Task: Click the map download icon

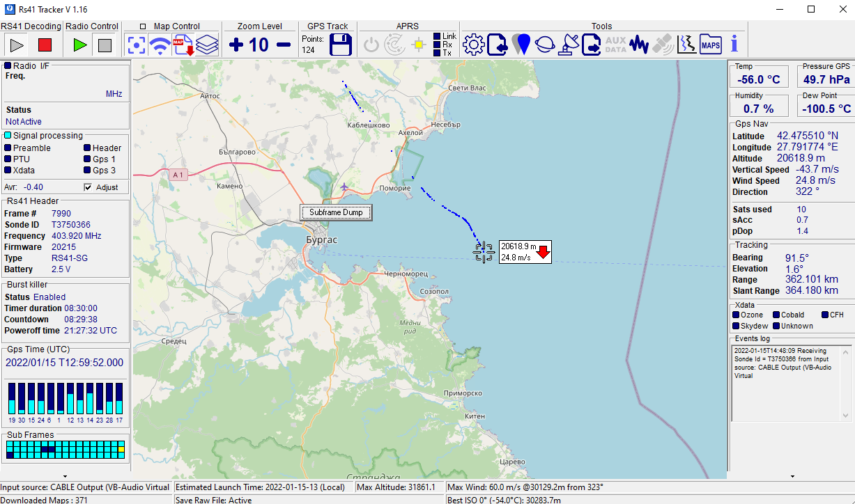Action: 183,45
